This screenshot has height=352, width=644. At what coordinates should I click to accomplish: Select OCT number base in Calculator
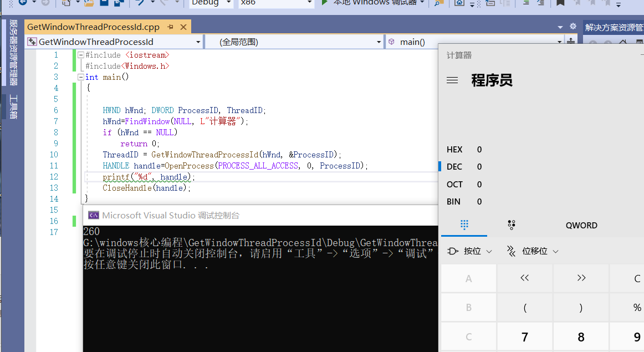tap(464, 185)
